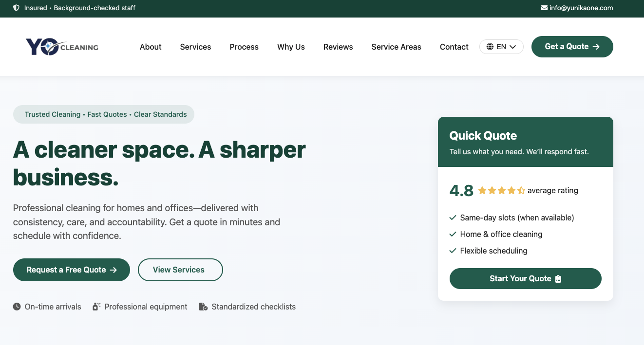Click the YO Cleaning logo
Image resolution: width=644 pixels, height=345 pixels.
click(62, 47)
